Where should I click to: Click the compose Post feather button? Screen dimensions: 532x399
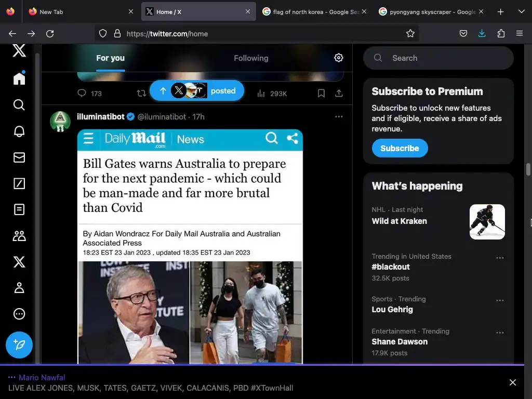19,345
